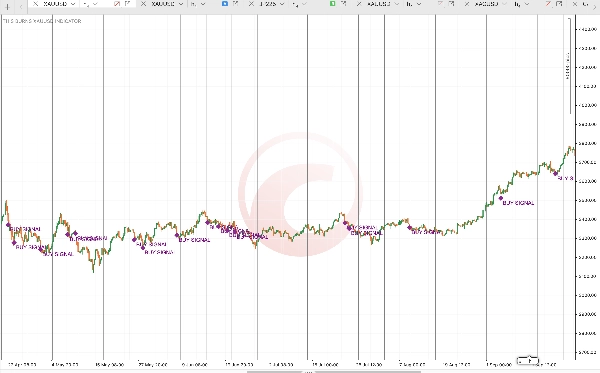
Task: Switch to the third chart tab
Action: click(267, 4)
